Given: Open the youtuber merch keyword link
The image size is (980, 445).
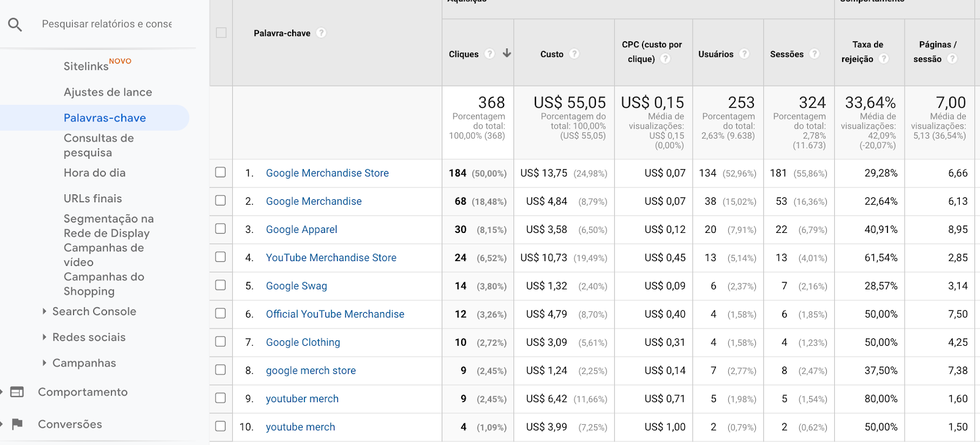Looking at the screenshot, I should (302, 398).
